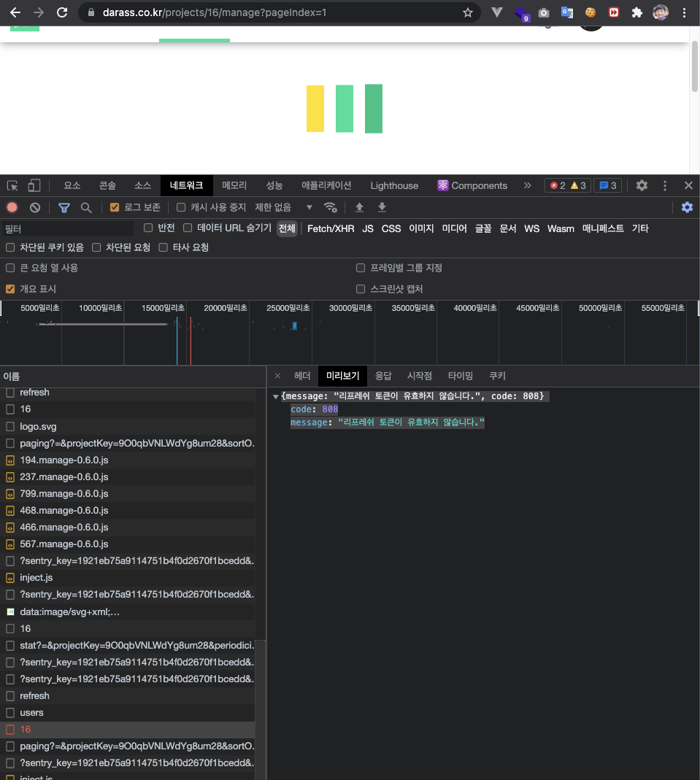Open network panel settings blue gear
This screenshot has width=700, height=780.
(x=687, y=207)
